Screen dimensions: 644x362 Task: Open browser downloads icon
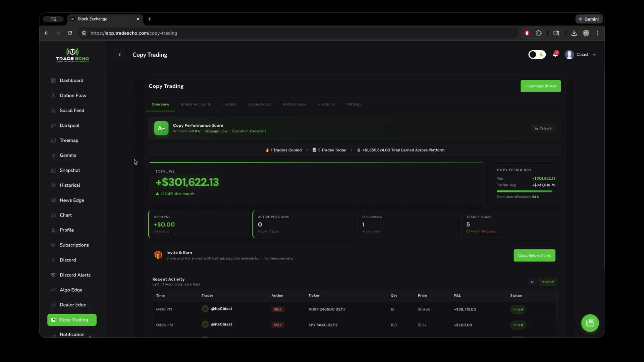click(x=574, y=33)
